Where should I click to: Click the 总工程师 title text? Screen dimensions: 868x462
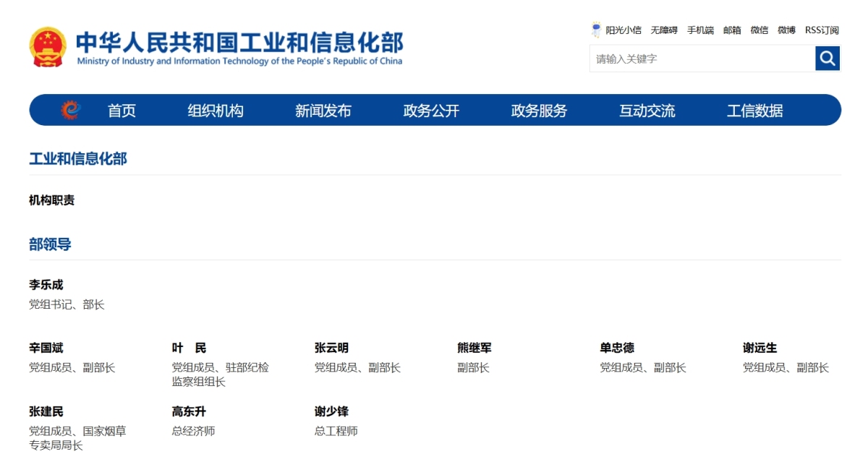click(336, 432)
